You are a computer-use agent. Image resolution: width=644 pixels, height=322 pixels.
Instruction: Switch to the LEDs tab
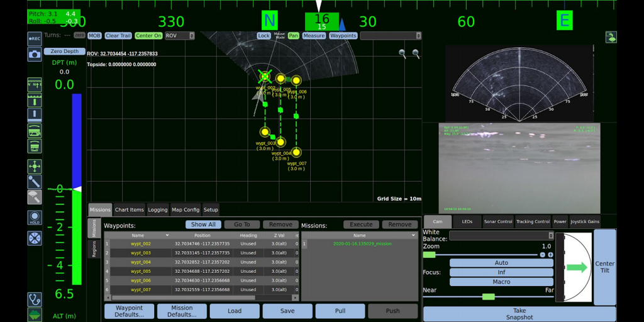click(x=467, y=221)
